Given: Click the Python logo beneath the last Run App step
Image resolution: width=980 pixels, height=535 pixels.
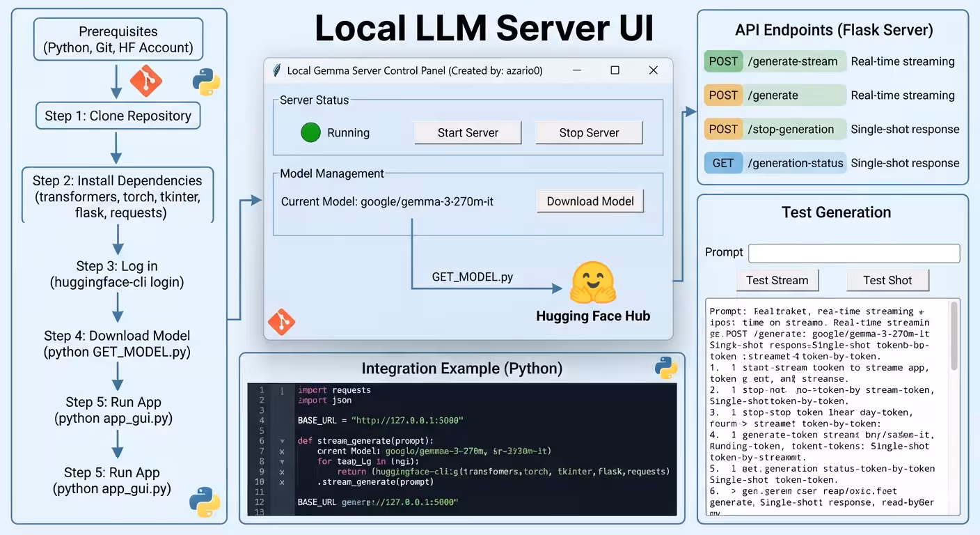Looking at the screenshot, I should coord(205,502).
